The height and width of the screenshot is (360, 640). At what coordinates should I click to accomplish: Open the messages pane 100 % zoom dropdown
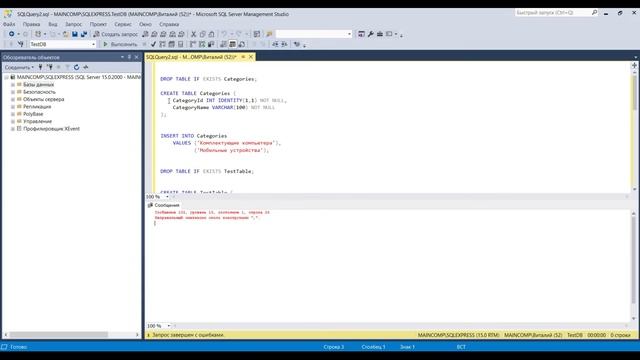click(169, 326)
